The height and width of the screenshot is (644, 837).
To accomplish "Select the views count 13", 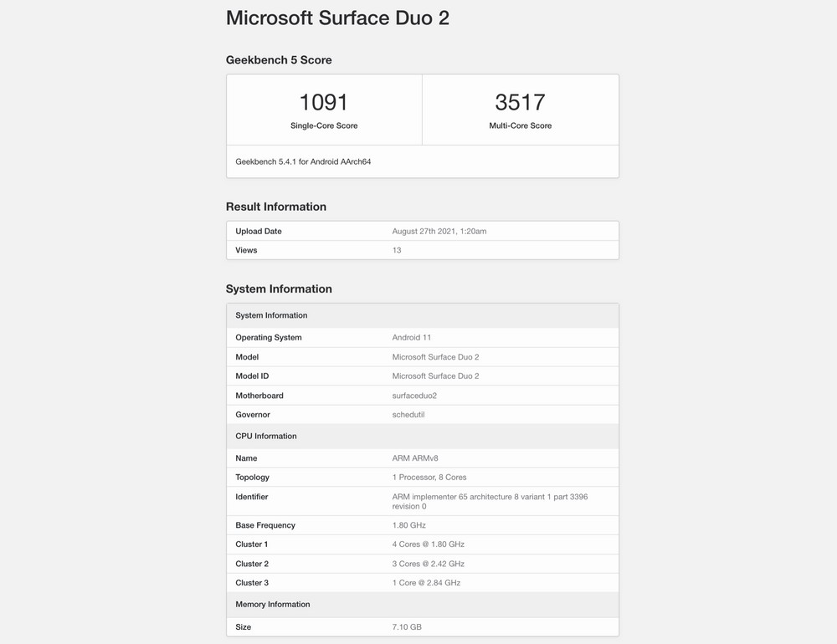I will 397,250.
